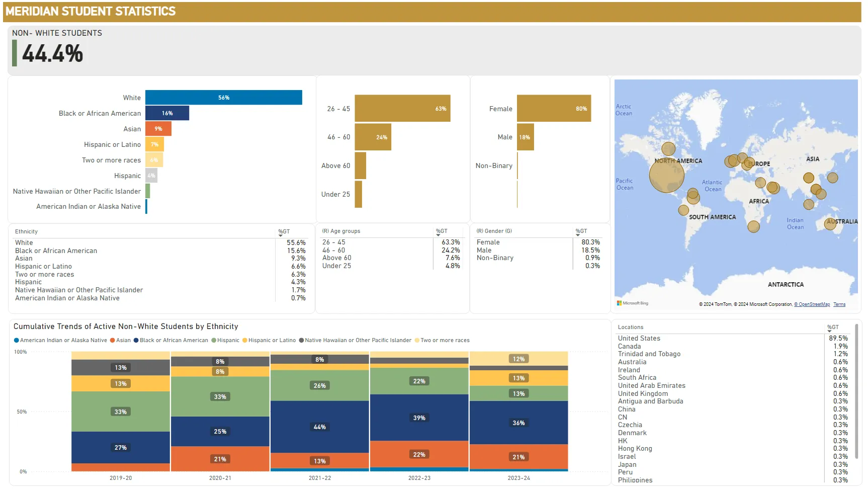The height and width of the screenshot is (490, 868).
Task: Select the Under 25 age bar
Action: point(358,194)
